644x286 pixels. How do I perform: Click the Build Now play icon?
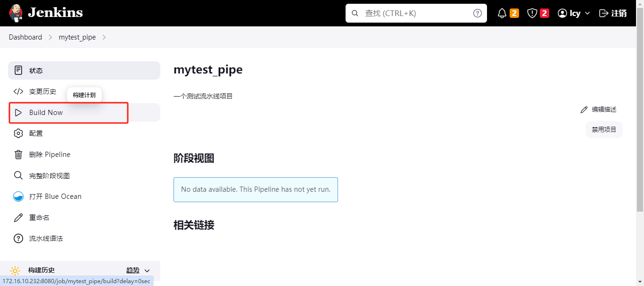[x=18, y=113]
